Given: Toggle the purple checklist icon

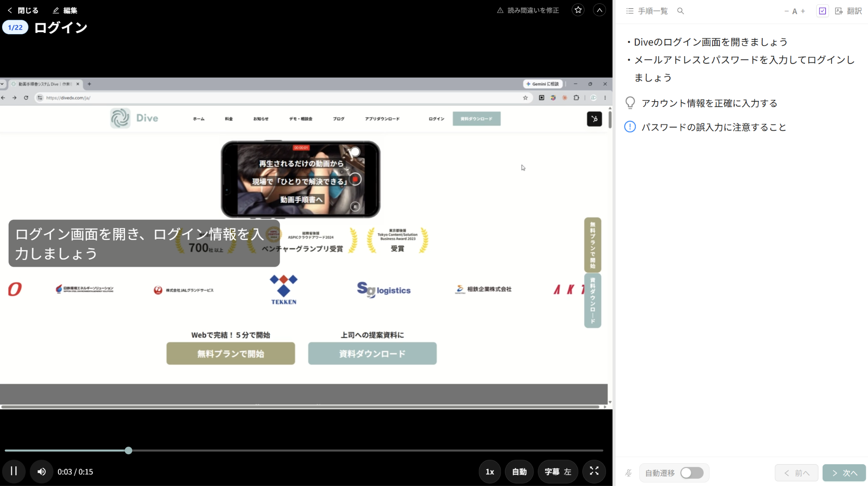Looking at the screenshot, I should [x=822, y=11].
